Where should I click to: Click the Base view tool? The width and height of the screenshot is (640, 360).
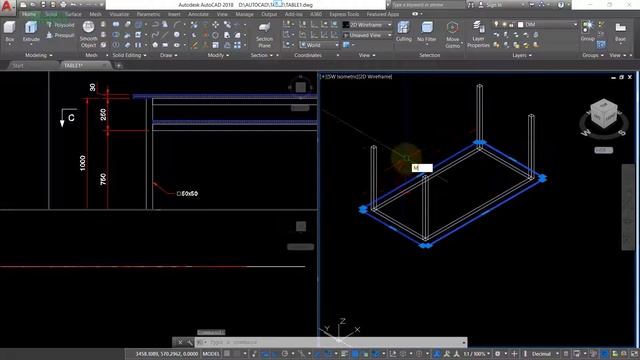(x=620, y=32)
